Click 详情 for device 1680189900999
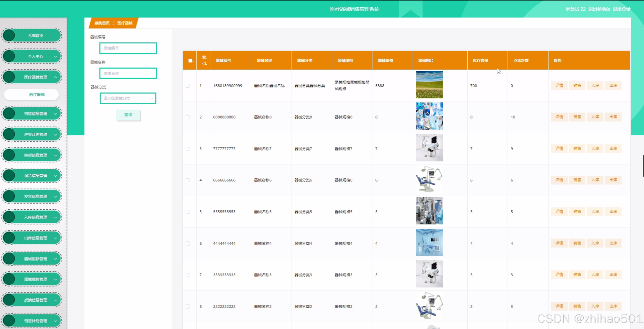The width and height of the screenshot is (644, 329). 559,86
